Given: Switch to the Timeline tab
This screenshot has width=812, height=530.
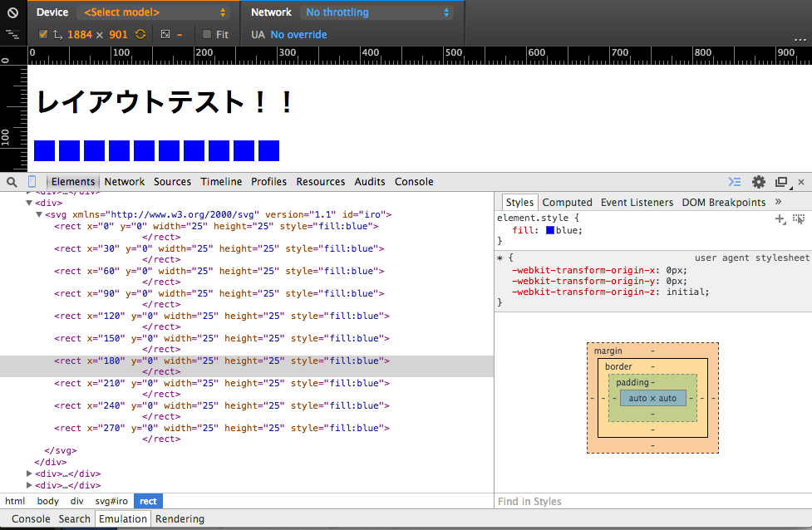Looking at the screenshot, I should pyautogui.click(x=221, y=182).
